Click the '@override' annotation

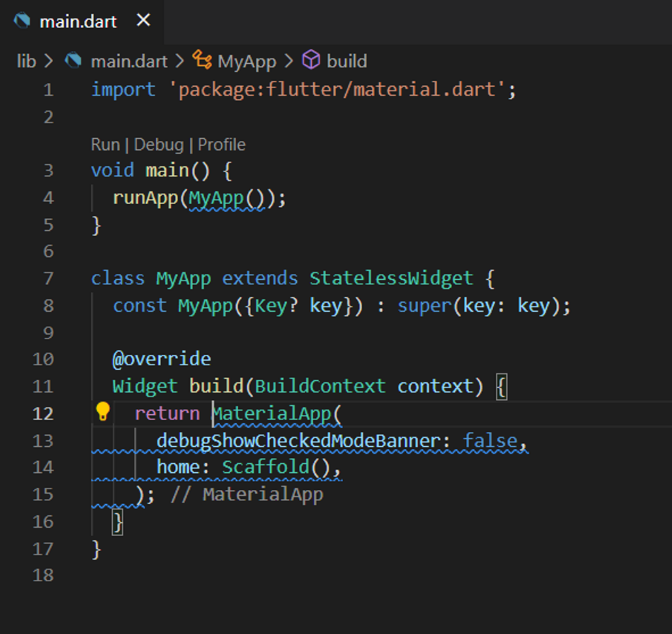[x=162, y=359]
